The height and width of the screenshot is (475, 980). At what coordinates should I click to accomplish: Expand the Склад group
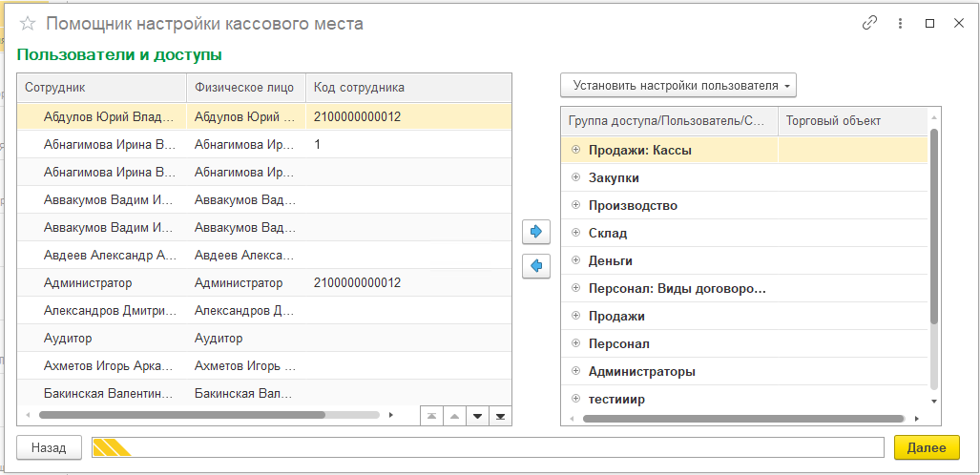[575, 233]
